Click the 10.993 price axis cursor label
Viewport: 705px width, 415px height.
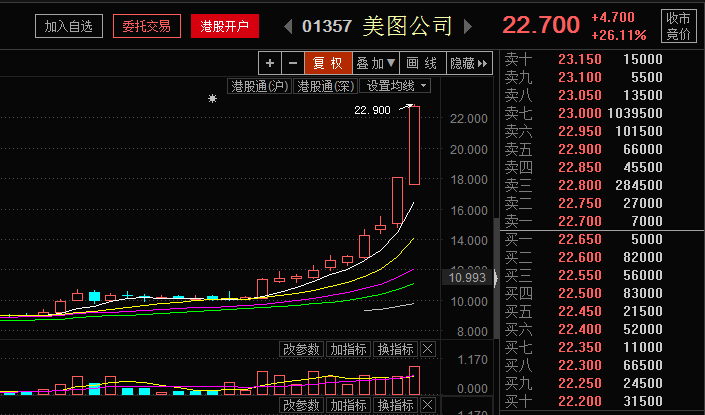point(468,278)
